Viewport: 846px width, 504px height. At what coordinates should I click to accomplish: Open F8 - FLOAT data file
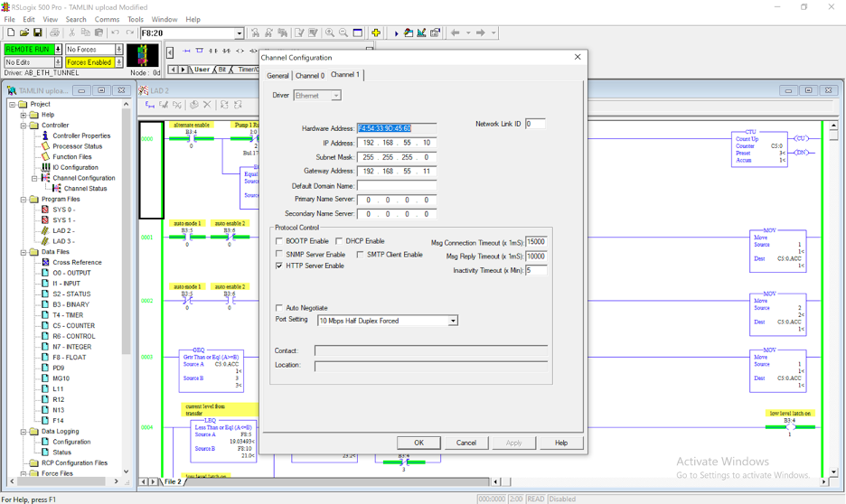point(69,357)
